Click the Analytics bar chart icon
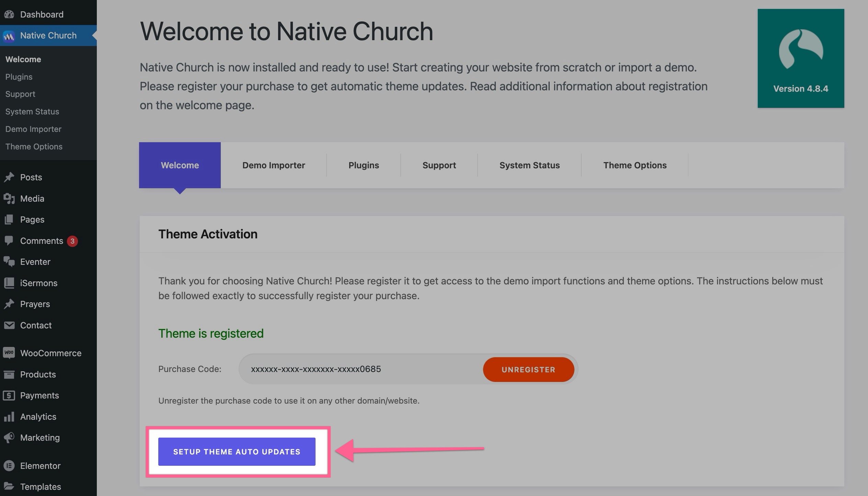Viewport: 868px width, 496px height. click(x=9, y=417)
